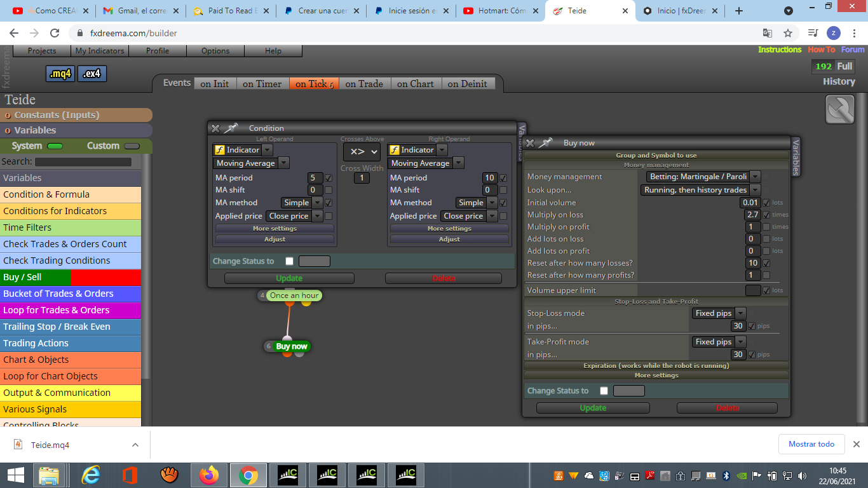Open Take-Profit mode Fixed pips dropdown
Screen dimensions: 868x488
740,342
